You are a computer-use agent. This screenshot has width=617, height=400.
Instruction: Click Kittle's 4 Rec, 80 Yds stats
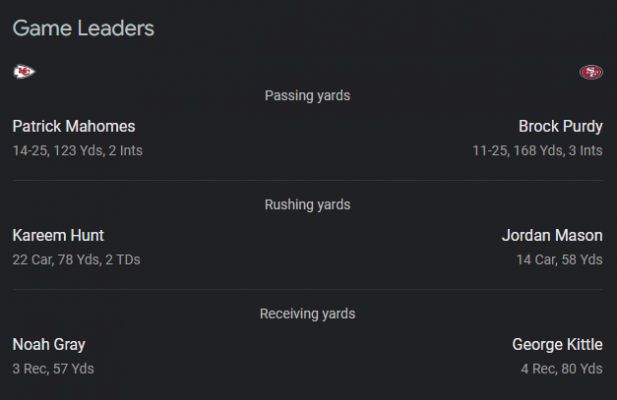pyautogui.click(x=562, y=369)
